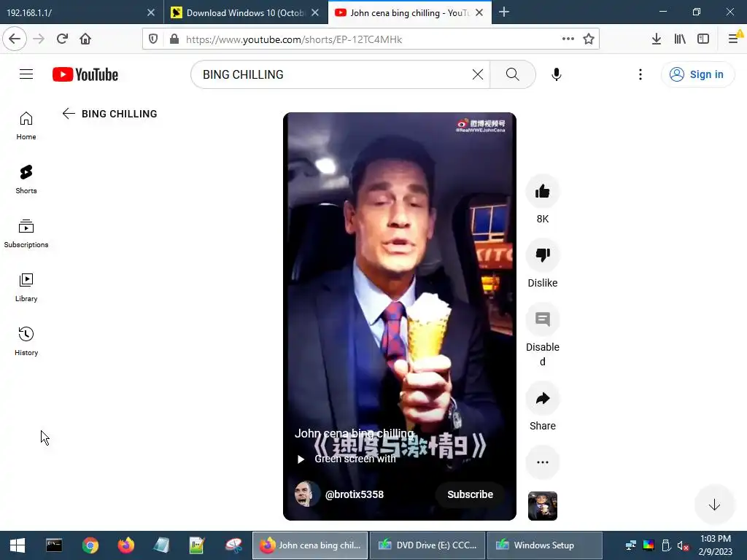Screen dimensions: 747x560
Task: Open Windows Start menu
Action: pos(18,545)
